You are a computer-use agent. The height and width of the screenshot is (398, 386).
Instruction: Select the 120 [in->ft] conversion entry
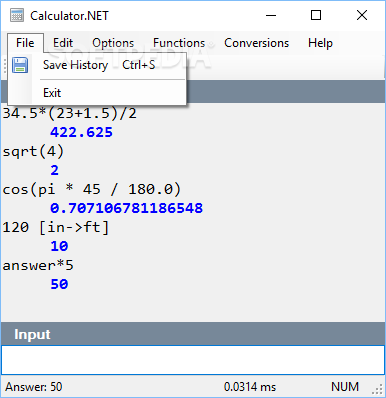(x=56, y=227)
